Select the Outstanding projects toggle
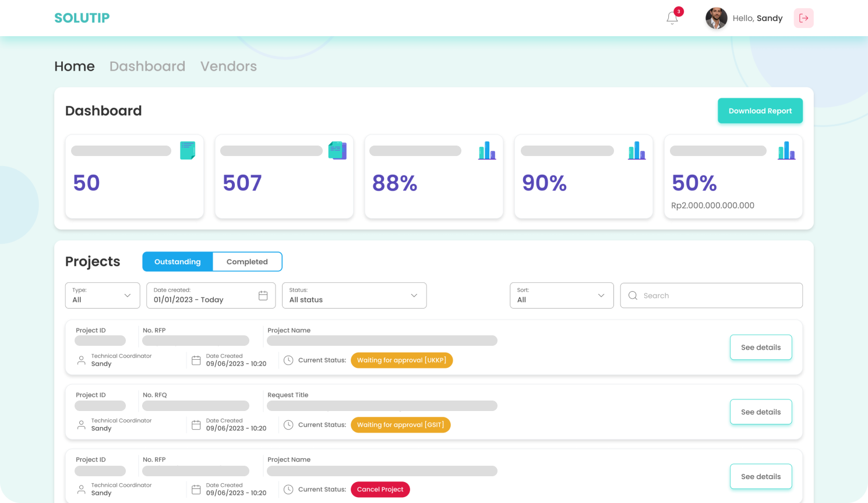 click(178, 261)
